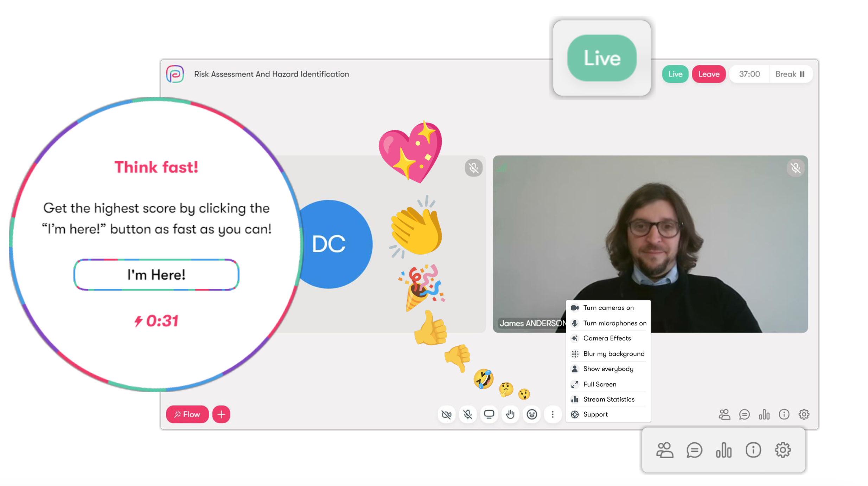
Task: Toggle the camera off icon in toolbar
Action: pyautogui.click(x=446, y=414)
